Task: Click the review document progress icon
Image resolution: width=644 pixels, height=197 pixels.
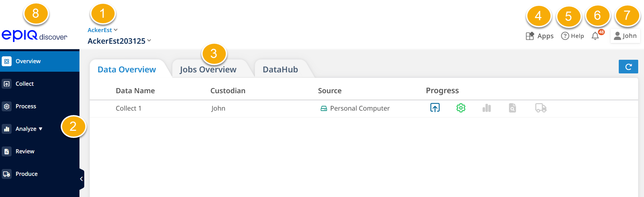Action: [512, 108]
